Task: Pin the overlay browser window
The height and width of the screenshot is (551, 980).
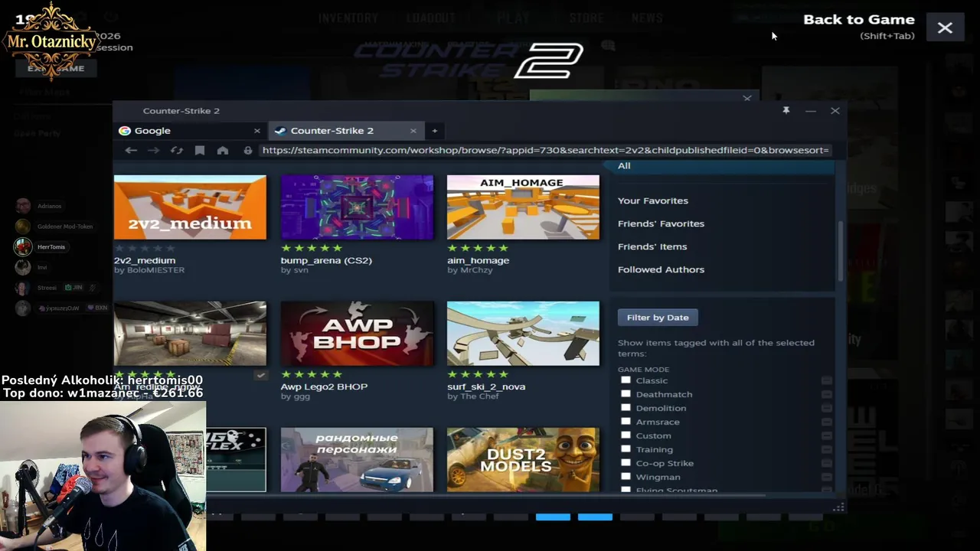Action: [x=786, y=111]
